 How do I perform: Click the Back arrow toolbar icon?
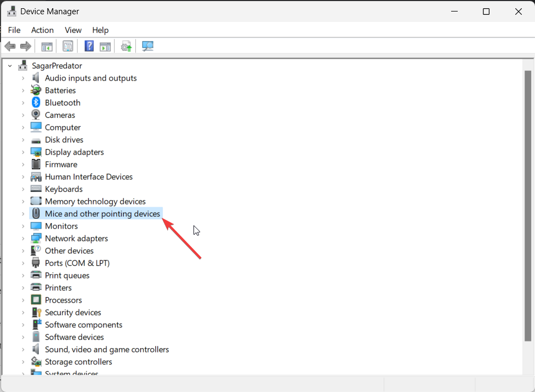pos(10,46)
